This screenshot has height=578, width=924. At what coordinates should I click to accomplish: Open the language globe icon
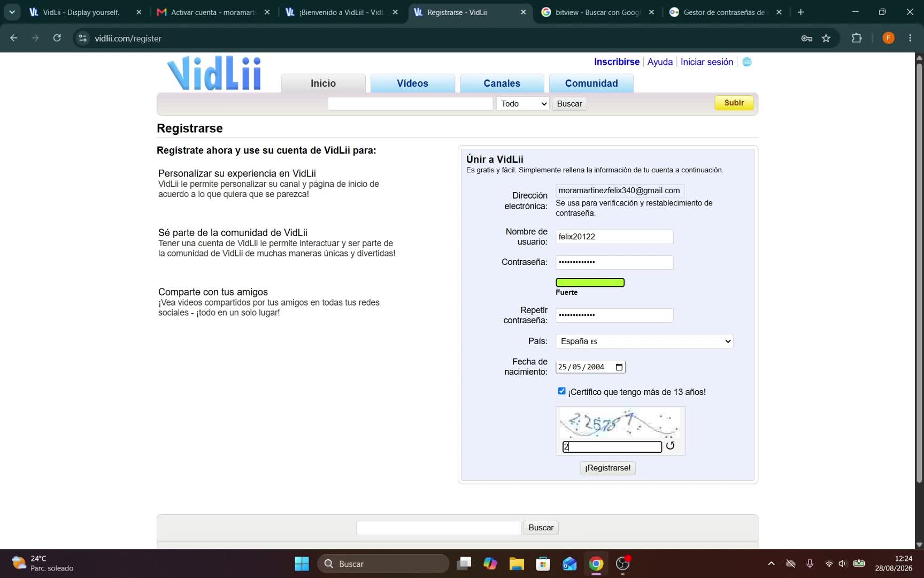coord(747,62)
